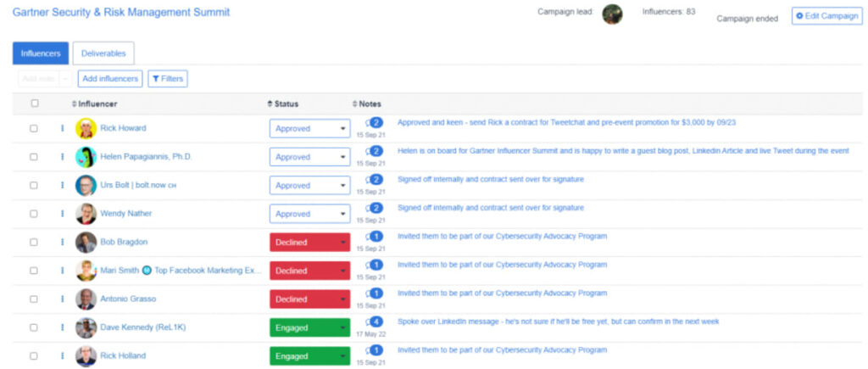Click Helen Papagiannis's avatar
Viewport: 868px width, 369px height.
(86, 157)
